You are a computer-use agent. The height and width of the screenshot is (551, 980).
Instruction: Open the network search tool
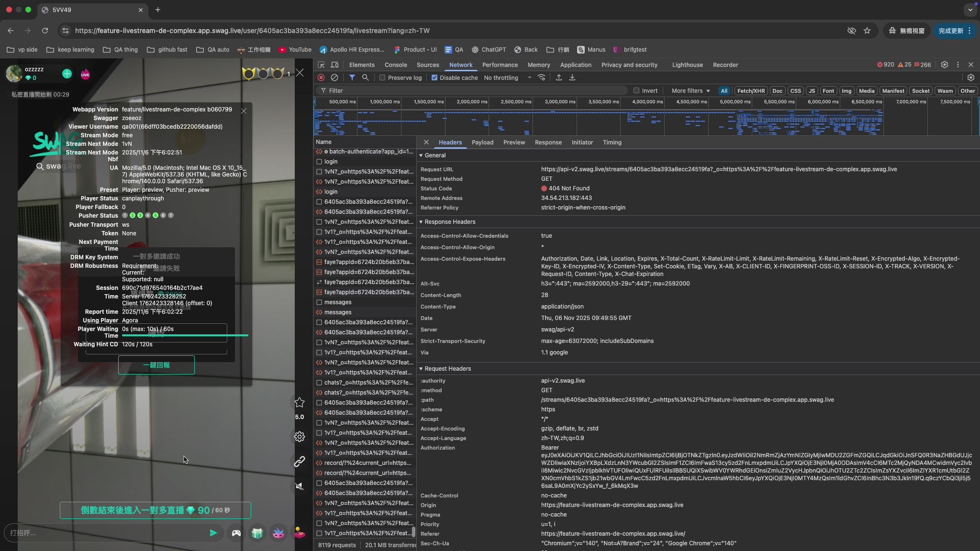pos(365,77)
